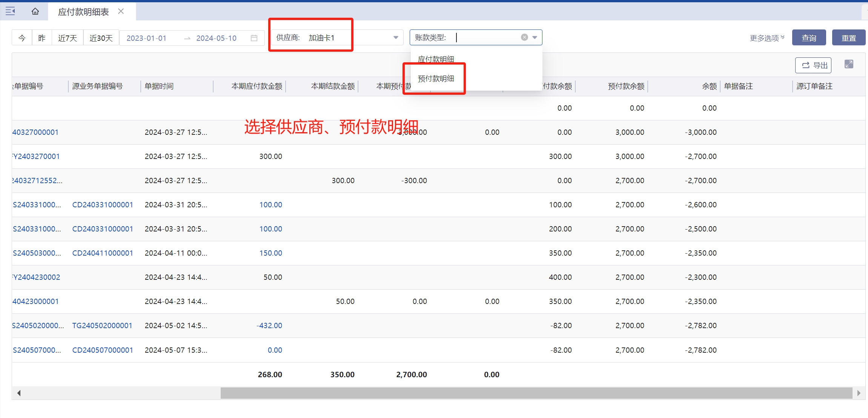Open source order link CD240411000001
This screenshot has width=868, height=418.
click(103, 253)
